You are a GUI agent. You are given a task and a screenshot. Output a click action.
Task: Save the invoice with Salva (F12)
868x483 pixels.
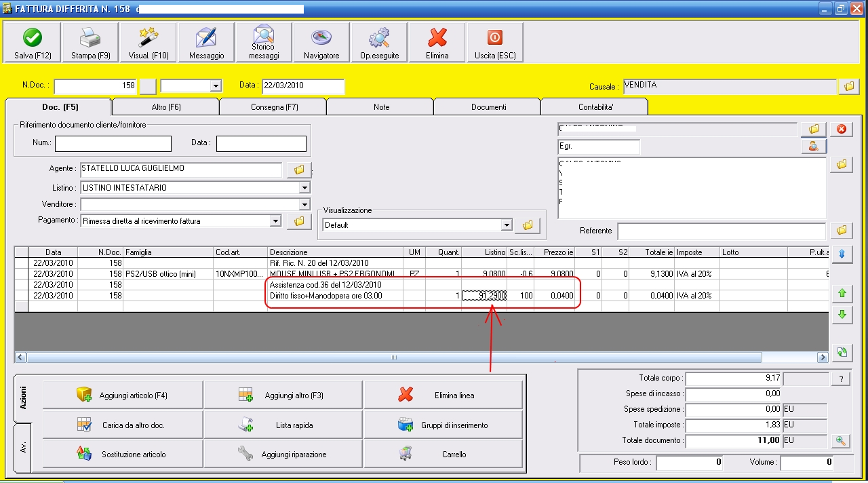(x=33, y=43)
